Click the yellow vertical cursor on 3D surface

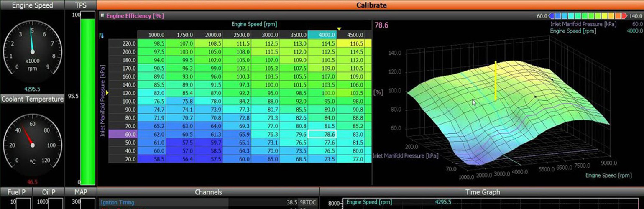pyautogui.click(x=496, y=80)
